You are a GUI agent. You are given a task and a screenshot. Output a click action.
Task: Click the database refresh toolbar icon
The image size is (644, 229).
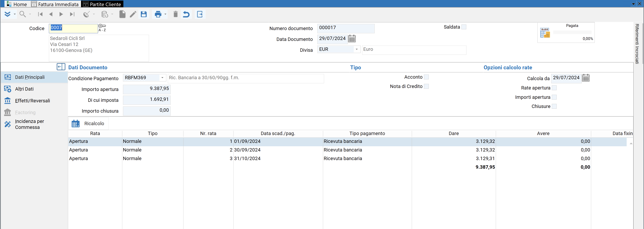(105, 14)
